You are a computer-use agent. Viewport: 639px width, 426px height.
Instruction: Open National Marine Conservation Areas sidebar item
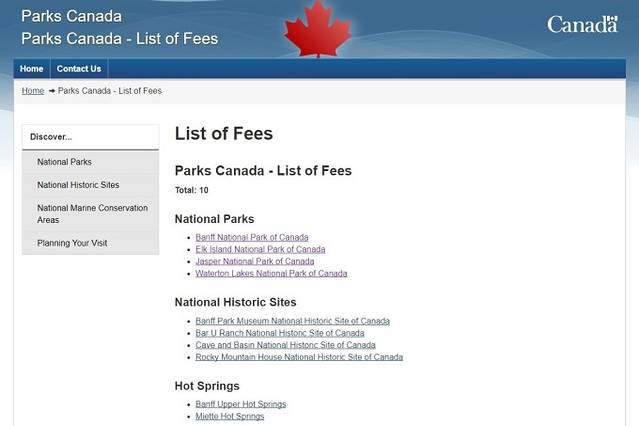click(91, 214)
